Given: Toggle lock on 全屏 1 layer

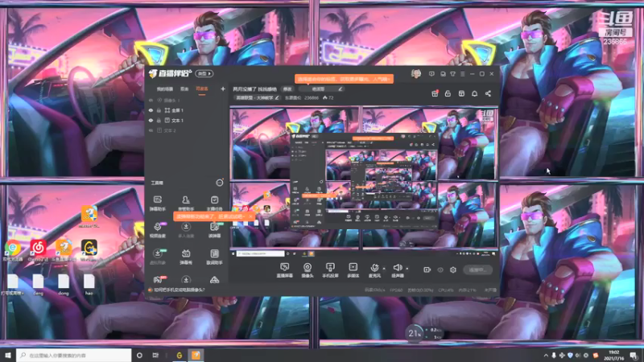Looking at the screenshot, I should pos(159,110).
